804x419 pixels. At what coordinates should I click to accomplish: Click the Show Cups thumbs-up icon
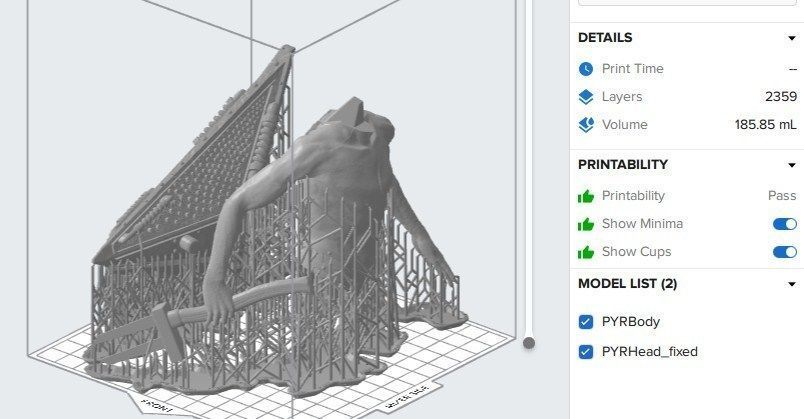pyautogui.click(x=586, y=252)
